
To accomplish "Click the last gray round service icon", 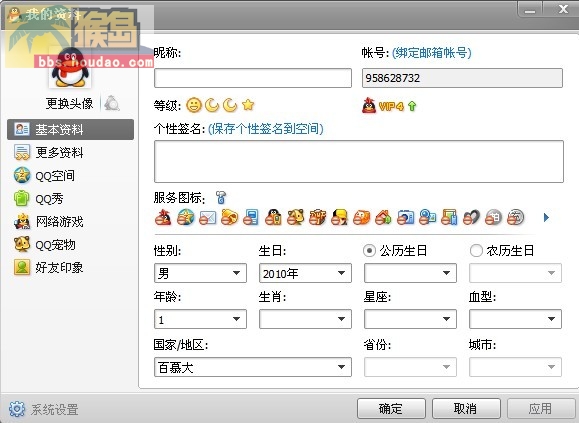I will pyautogui.click(x=515, y=217).
